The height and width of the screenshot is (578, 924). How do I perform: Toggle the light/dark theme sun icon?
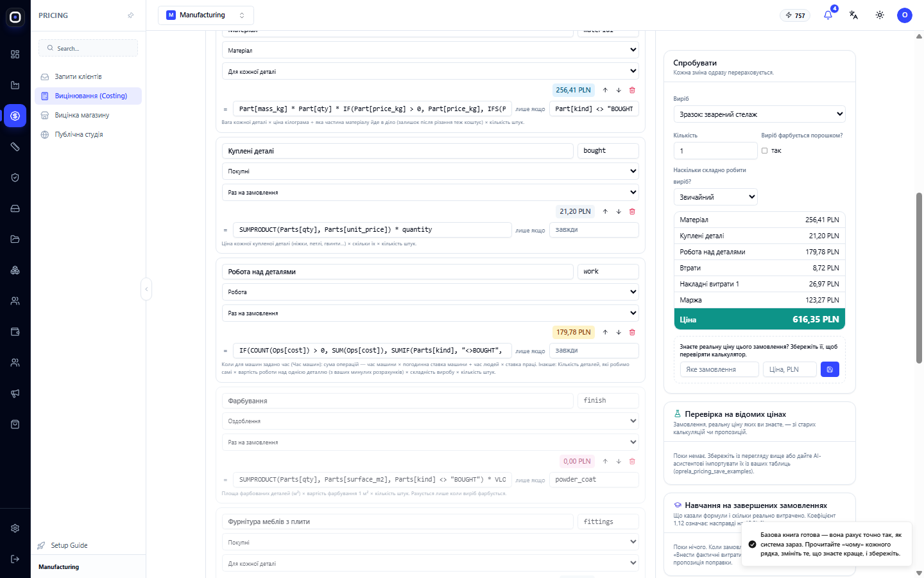[x=880, y=15]
